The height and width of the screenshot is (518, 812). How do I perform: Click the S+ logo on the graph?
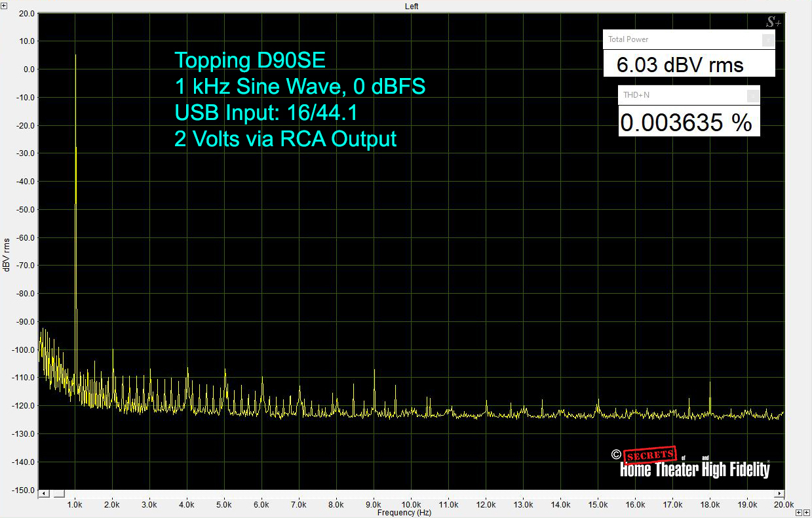point(774,22)
